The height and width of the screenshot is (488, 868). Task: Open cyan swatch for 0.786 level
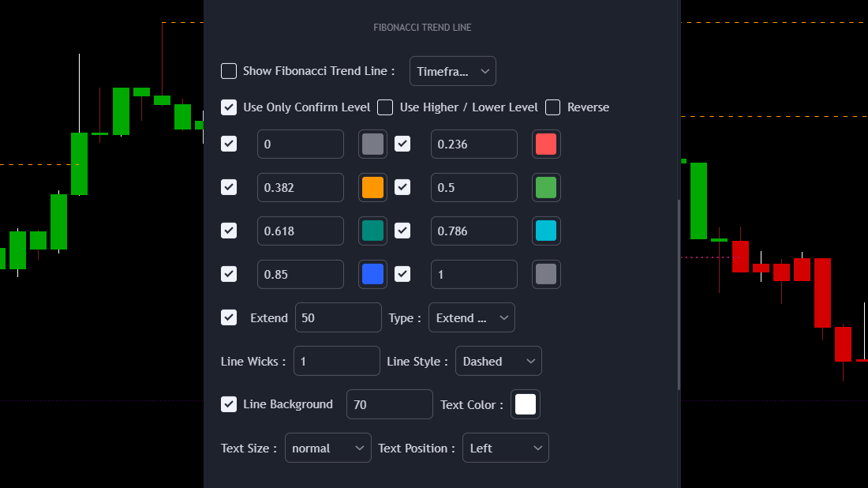pyautogui.click(x=546, y=231)
